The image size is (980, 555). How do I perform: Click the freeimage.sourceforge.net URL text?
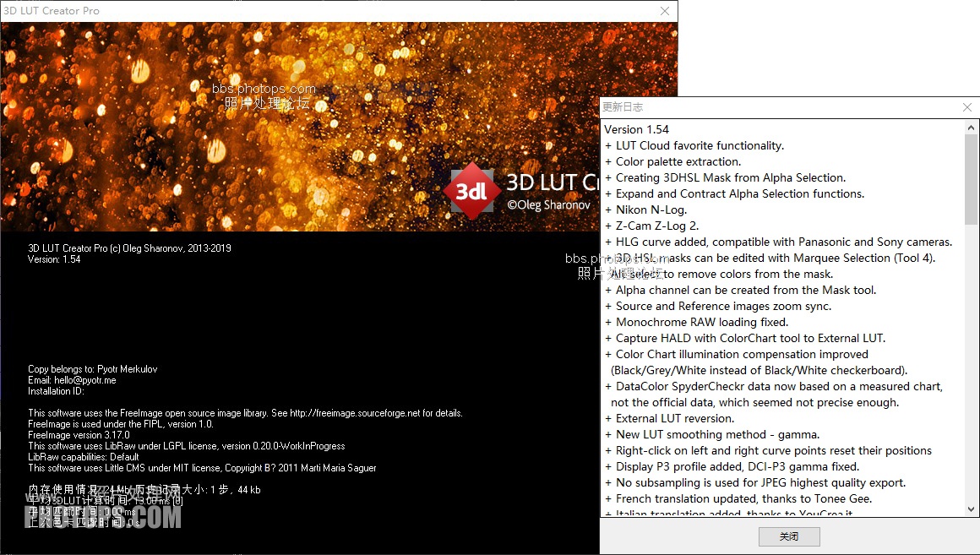tap(355, 413)
